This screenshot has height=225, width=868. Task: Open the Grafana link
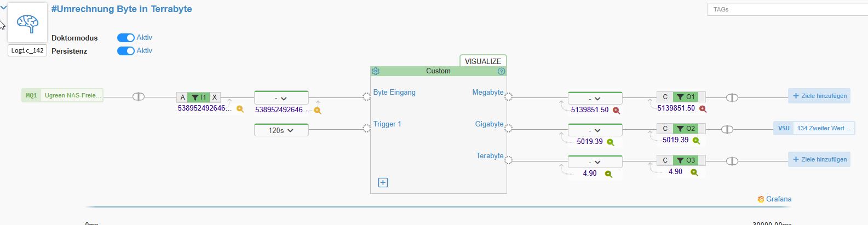pyautogui.click(x=774, y=199)
